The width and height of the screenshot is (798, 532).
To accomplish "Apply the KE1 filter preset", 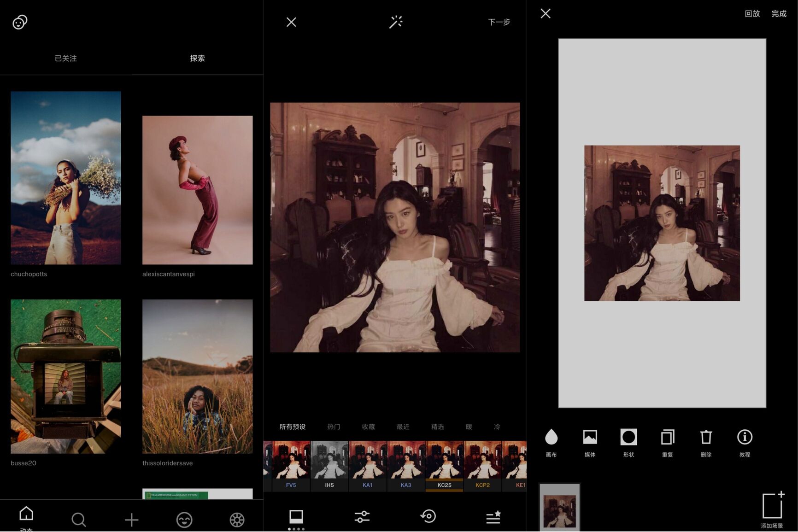I will (515, 466).
